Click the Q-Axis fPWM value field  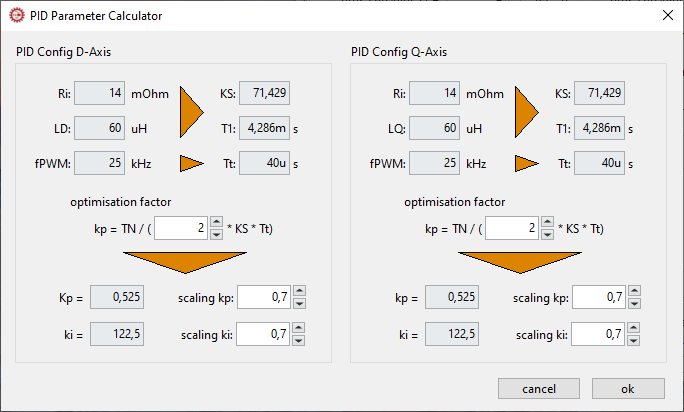tap(434, 163)
